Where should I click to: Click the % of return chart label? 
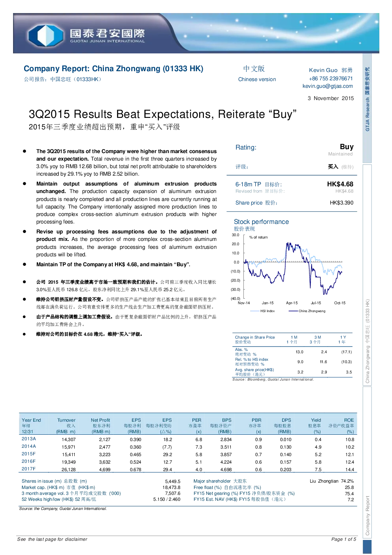click(258, 237)
